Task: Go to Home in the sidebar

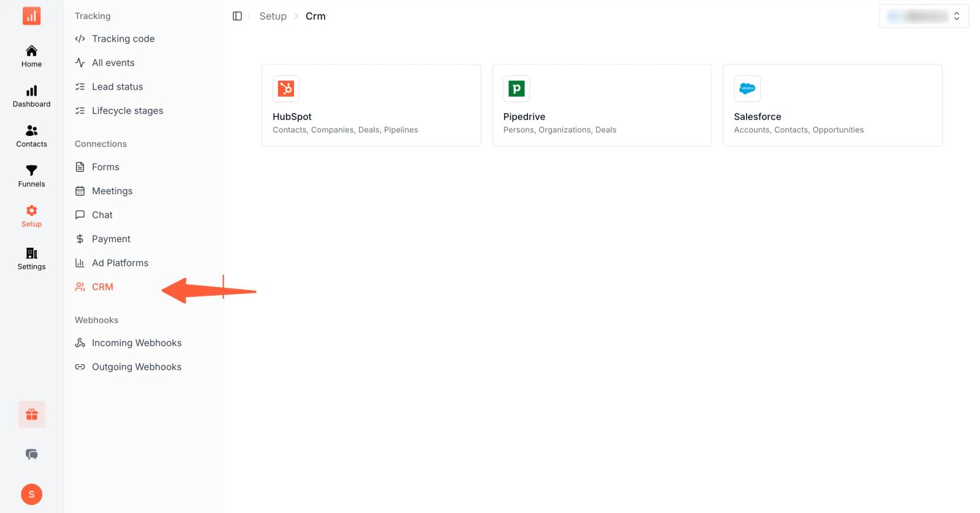Action: 31,56
